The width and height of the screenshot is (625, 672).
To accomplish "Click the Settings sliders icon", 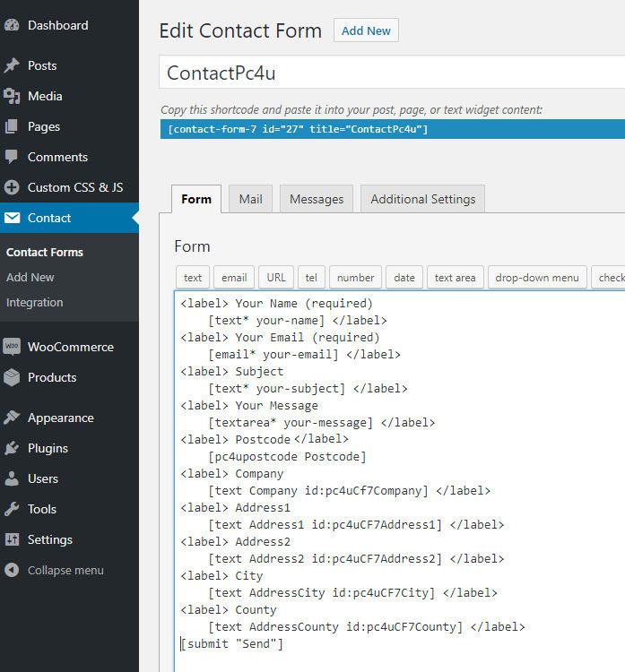I will pos(12,539).
